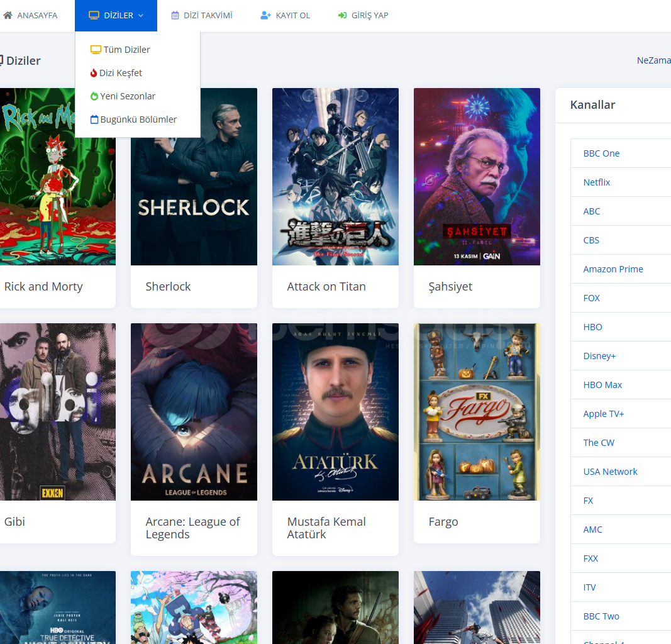The image size is (671, 644).
Task: Click Arcane: League of Legends title
Action: click(x=192, y=528)
